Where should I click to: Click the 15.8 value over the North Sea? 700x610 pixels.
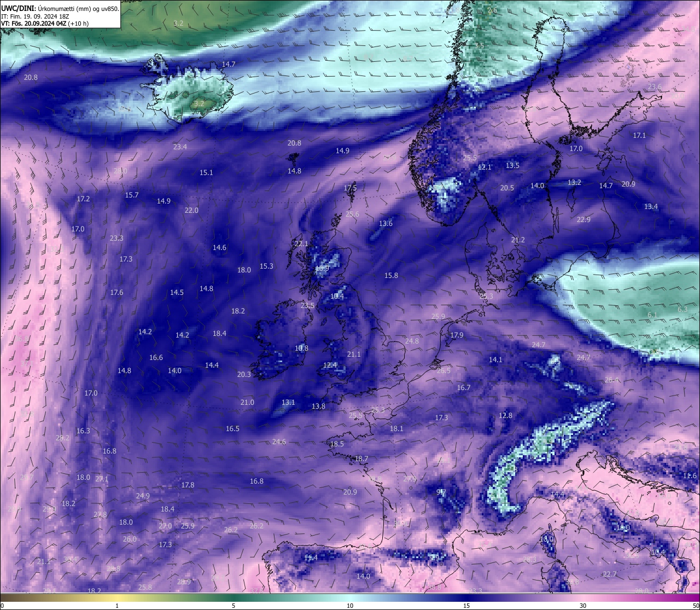click(x=391, y=275)
